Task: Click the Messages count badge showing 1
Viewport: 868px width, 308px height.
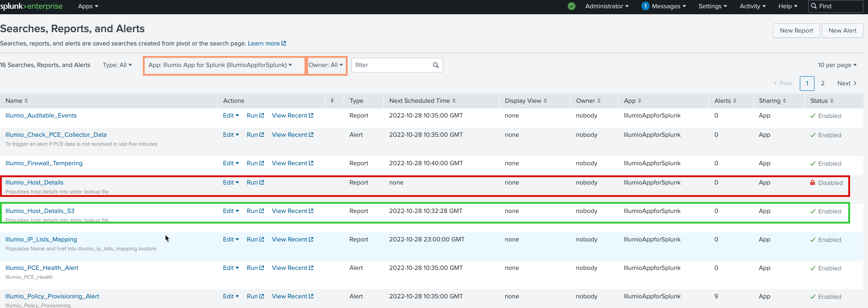Action: point(645,6)
